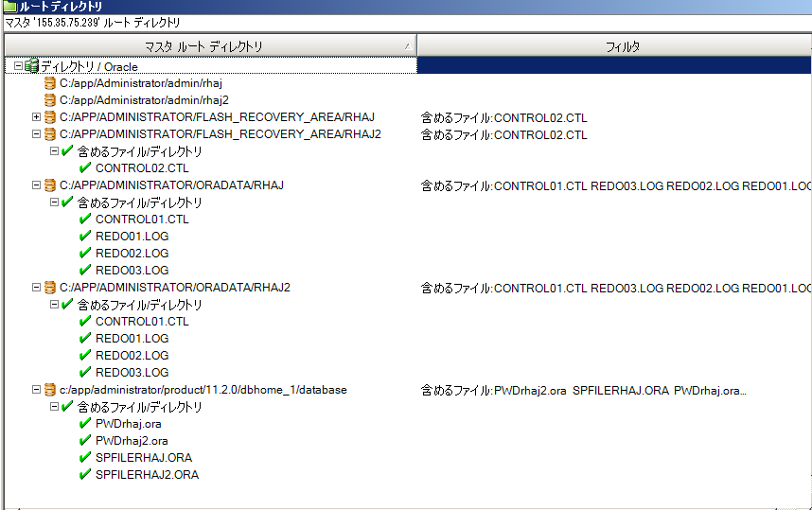This screenshot has height=510, width=812.
Task: Click database icon for C:/app/Administrator/admin/rhaj2
Action: [x=50, y=100]
